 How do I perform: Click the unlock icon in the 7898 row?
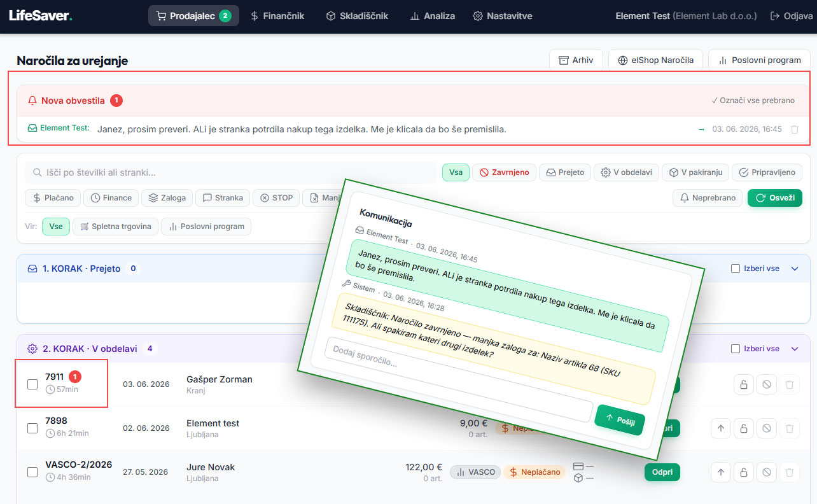pyautogui.click(x=744, y=428)
